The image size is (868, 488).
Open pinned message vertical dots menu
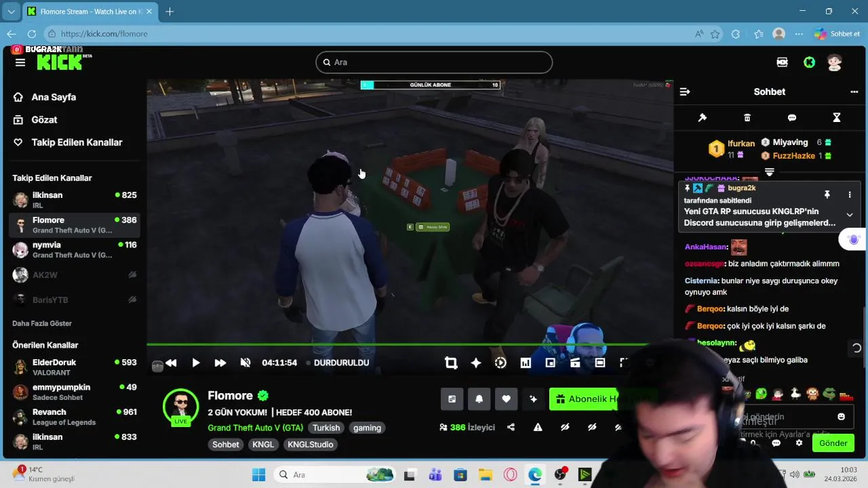coord(850,195)
